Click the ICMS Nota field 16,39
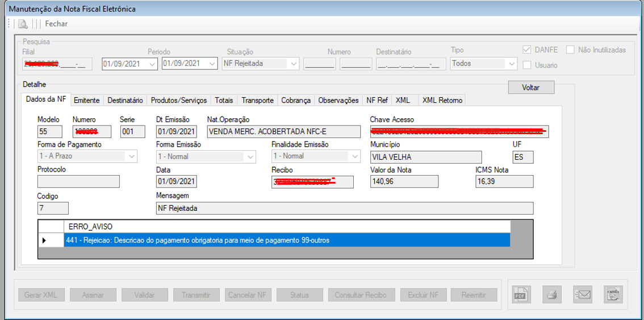Viewport: 644px width, 320px height. pyautogui.click(x=504, y=181)
